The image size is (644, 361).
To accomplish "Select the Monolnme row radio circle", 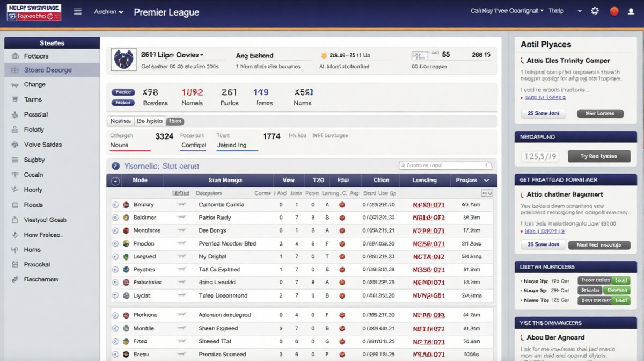I will coord(115,230).
